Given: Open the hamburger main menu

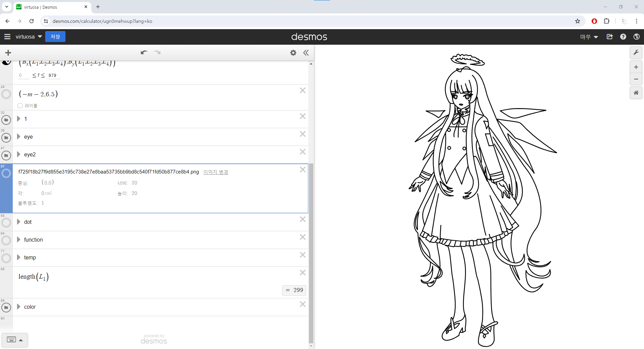Looking at the screenshot, I should 7,37.
